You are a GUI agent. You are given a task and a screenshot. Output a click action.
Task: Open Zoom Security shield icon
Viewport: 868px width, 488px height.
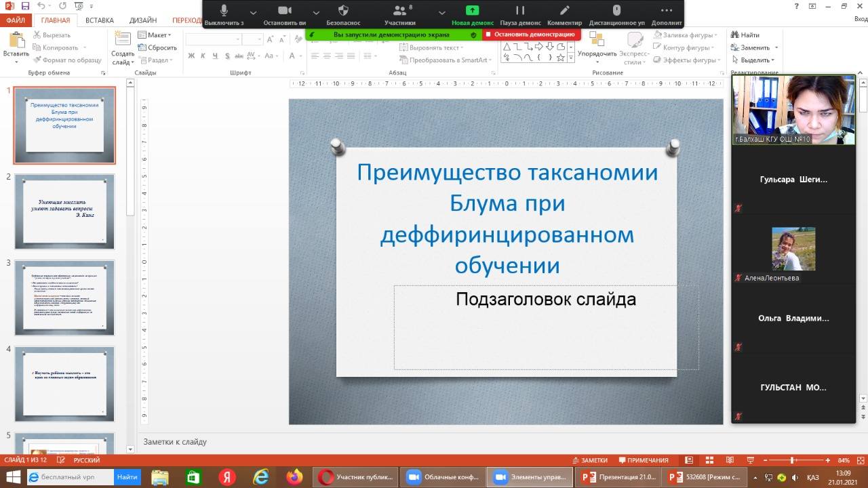343,11
